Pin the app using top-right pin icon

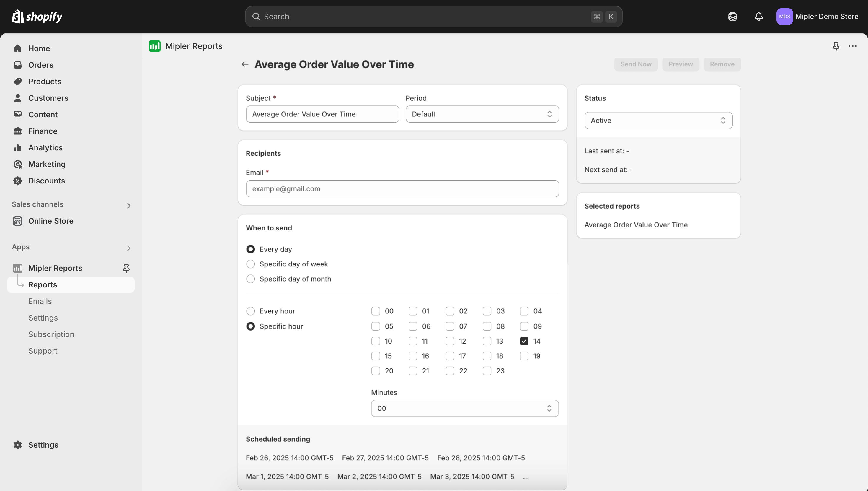836,46
